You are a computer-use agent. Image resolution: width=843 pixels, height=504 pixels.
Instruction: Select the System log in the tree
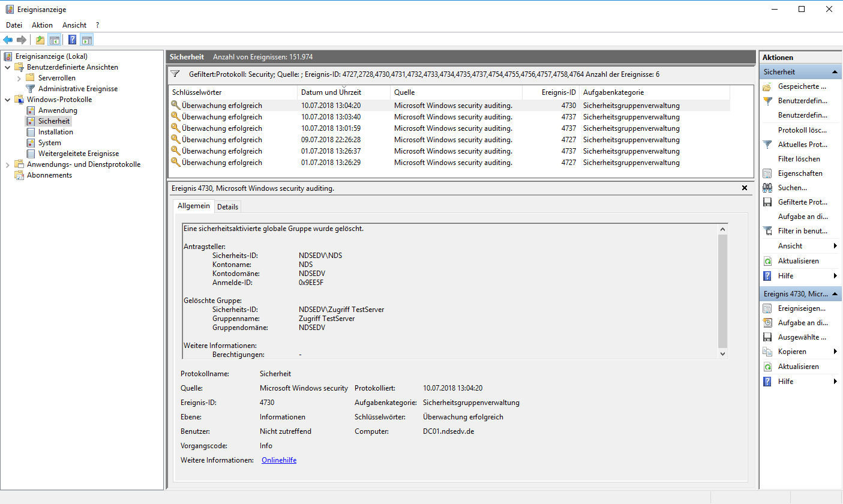[x=49, y=143]
